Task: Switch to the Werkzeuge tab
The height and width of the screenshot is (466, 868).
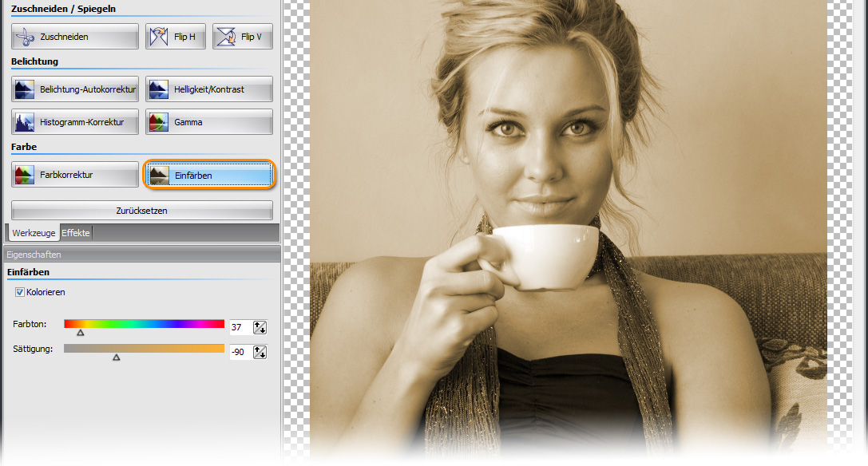Action: 34,233
